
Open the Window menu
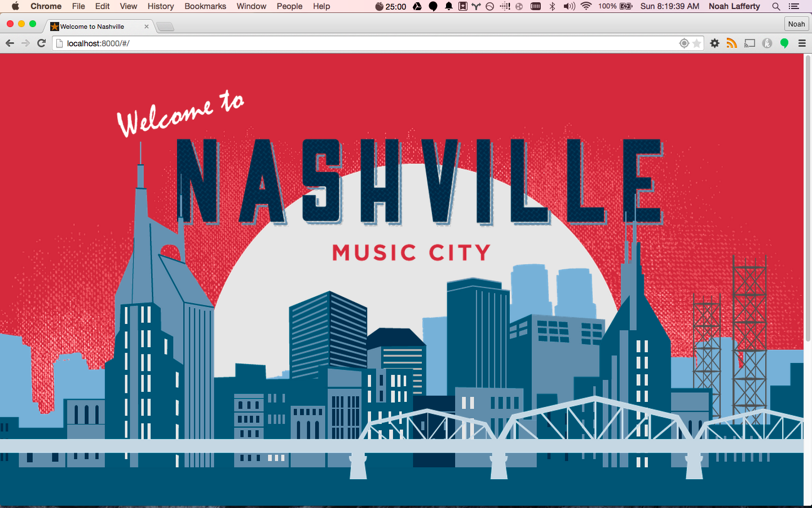pyautogui.click(x=251, y=6)
